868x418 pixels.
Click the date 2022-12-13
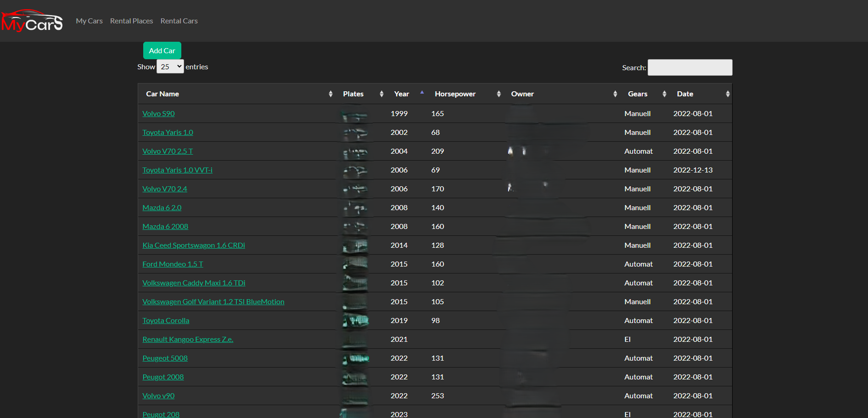[693, 170]
